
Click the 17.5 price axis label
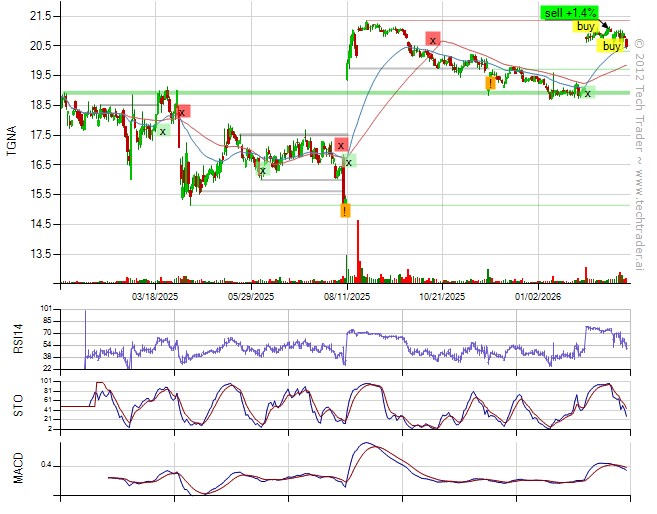39,135
